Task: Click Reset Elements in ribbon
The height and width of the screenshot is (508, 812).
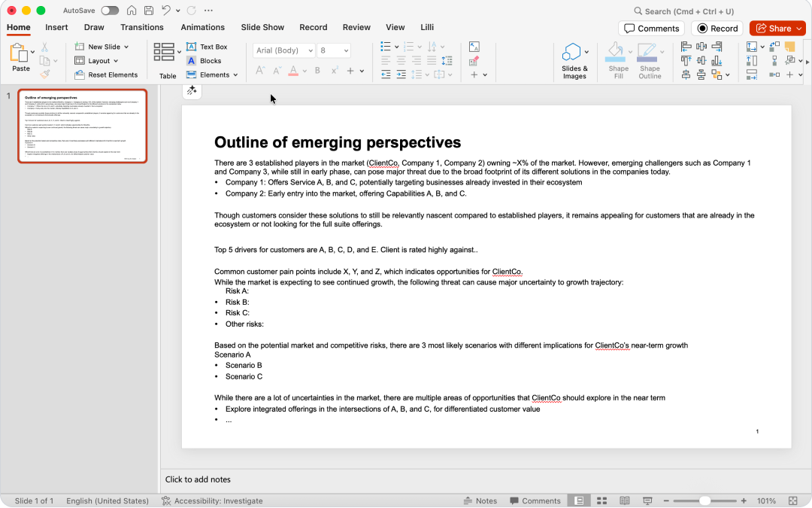Action: click(x=106, y=75)
